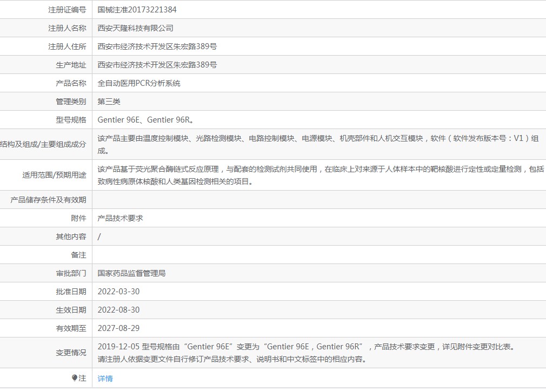Click the 产品技术要求 attachment value

[120, 218]
